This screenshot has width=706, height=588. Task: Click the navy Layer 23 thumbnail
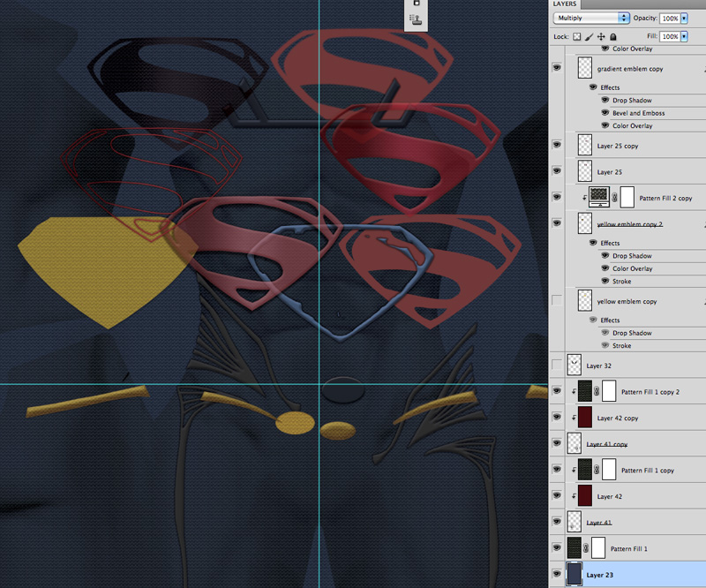pyautogui.click(x=575, y=574)
